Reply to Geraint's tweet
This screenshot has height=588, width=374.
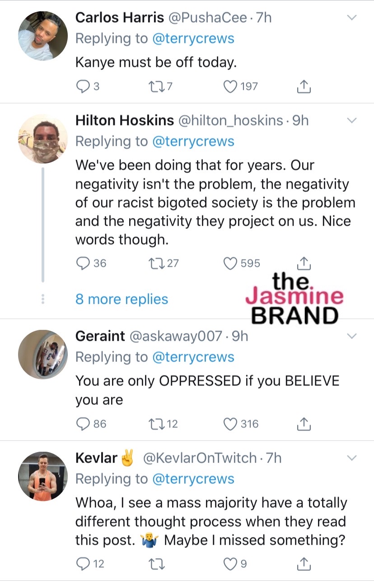point(82,424)
